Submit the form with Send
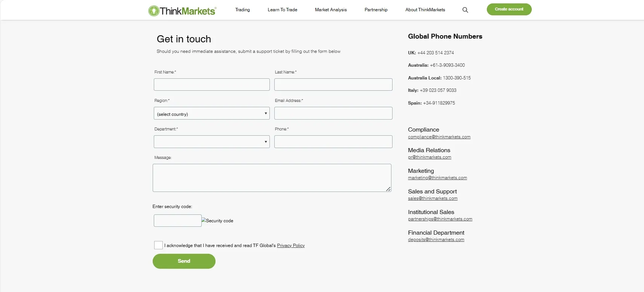 coord(184,261)
